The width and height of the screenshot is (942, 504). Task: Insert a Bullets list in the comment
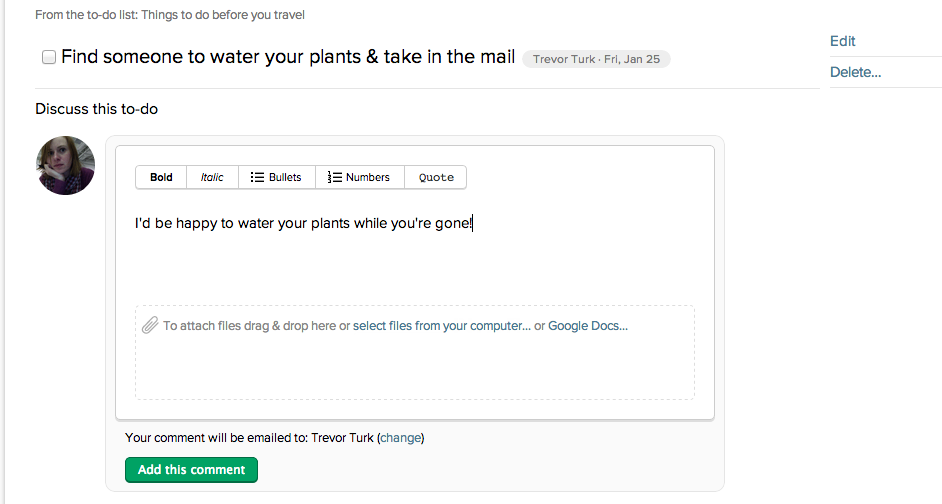point(276,177)
